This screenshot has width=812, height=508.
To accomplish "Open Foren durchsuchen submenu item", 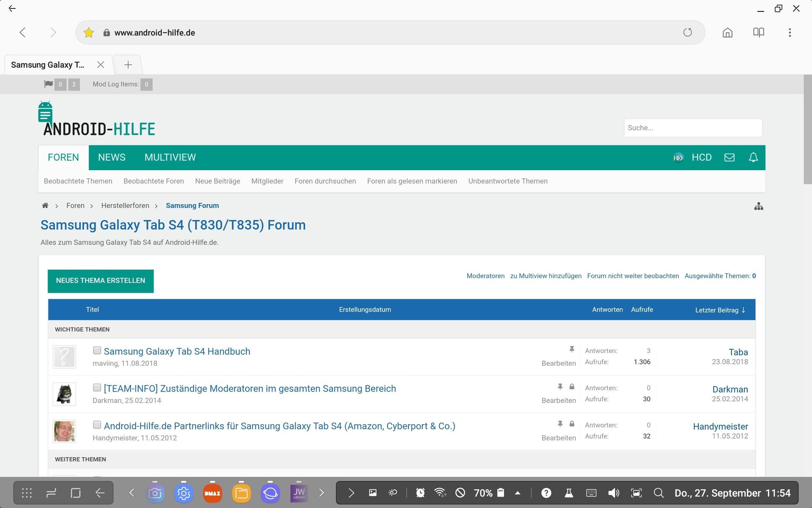I will 325,181.
